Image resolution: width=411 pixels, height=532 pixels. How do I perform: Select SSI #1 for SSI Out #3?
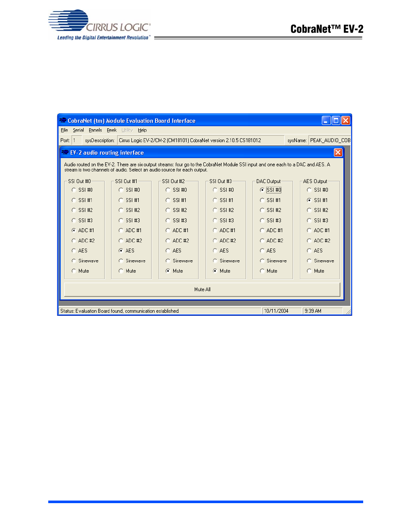click(x=215, y=200)
